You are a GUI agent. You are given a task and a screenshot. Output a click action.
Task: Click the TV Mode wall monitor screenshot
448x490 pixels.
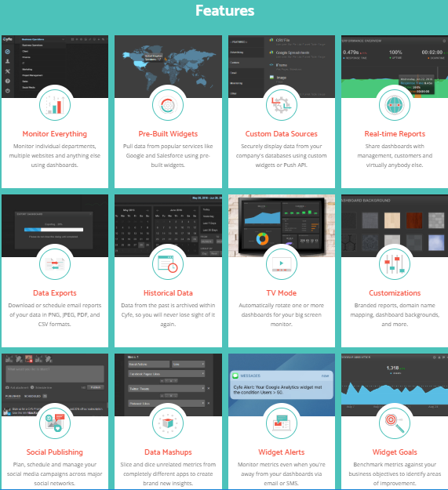click(x=282, y=226)
